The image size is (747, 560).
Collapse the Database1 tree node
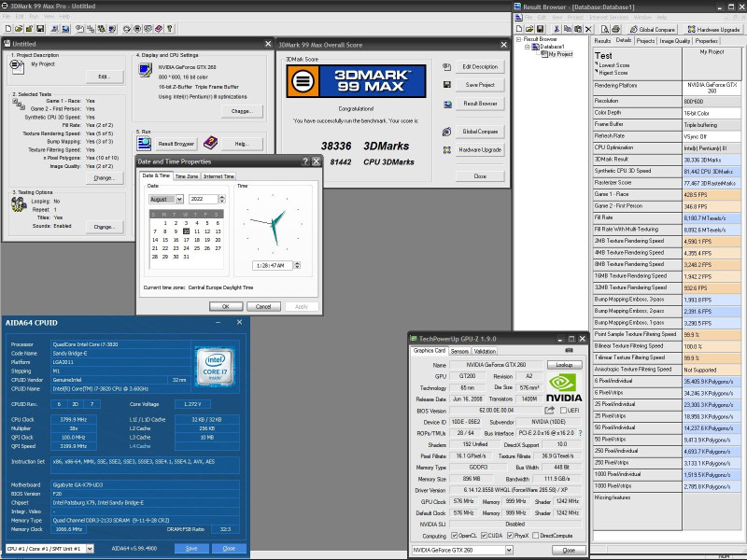[527, 47]
